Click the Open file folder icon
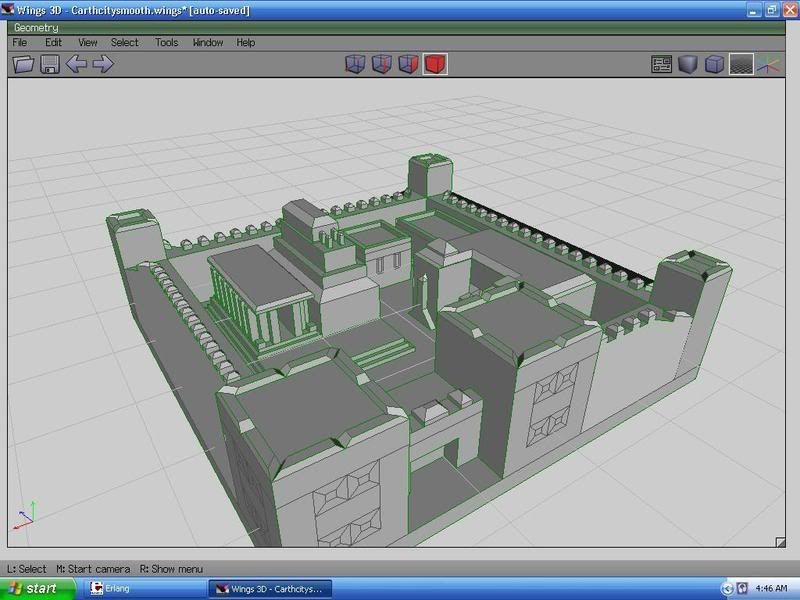The width and height of the screenshot is (800, 600). 23,65
